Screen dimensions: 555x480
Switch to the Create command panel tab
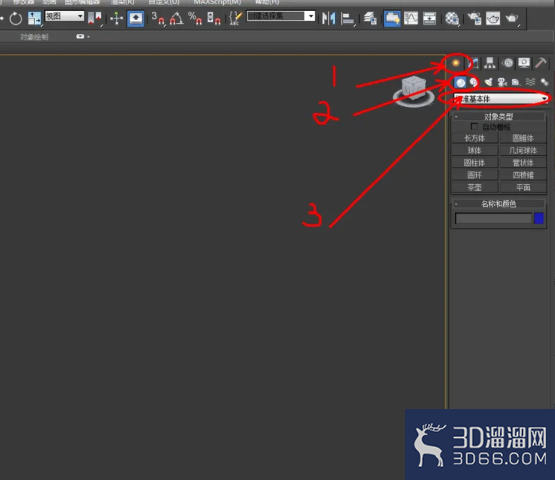click(456, 63)
